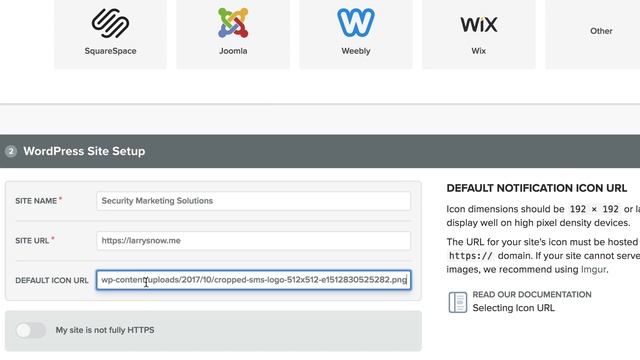The width and height of the screenshot is (640, 360).
Task: Click the documentation book icon
Action: (458, 302)
